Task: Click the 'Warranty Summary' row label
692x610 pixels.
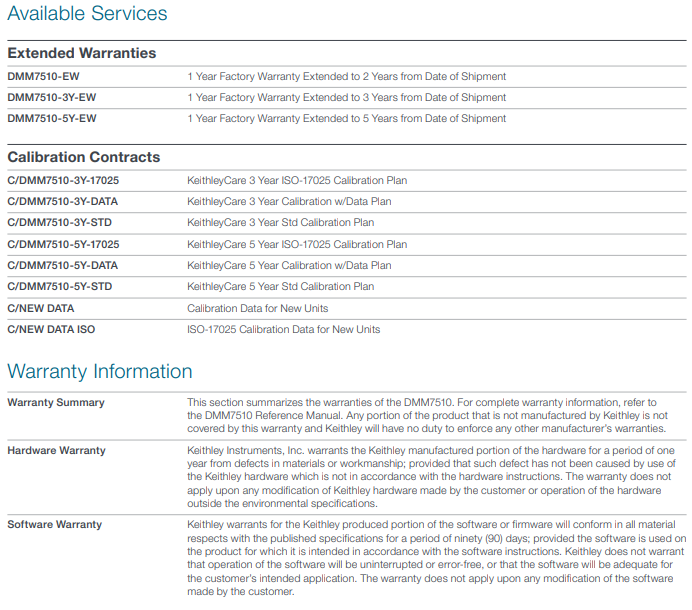Action: (x=56, y=403)
